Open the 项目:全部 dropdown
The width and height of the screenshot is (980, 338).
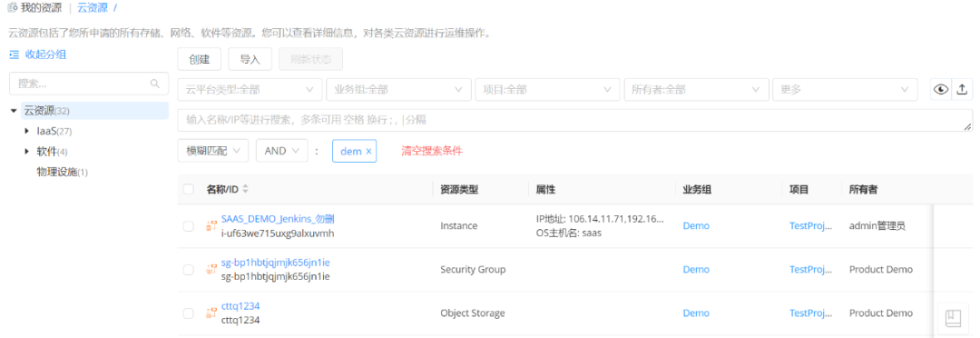pos(547,90)
